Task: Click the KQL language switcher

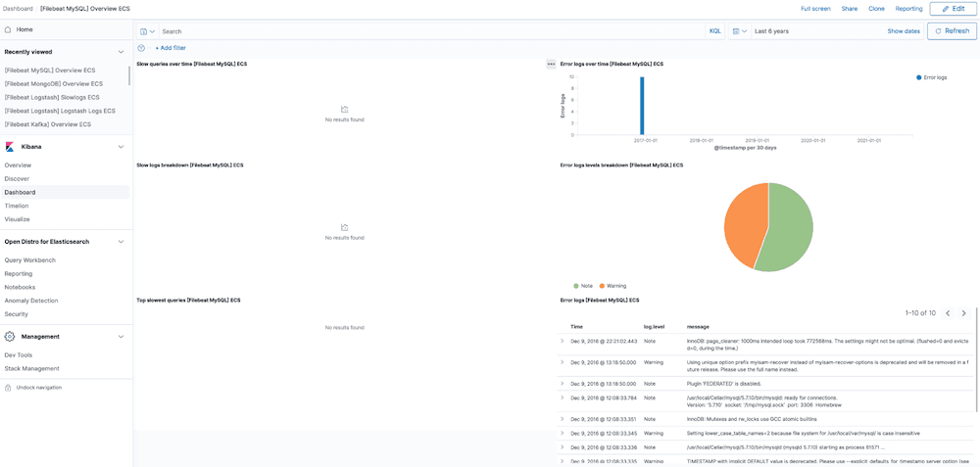Action: pyautogui.click(x=715, y=31)
